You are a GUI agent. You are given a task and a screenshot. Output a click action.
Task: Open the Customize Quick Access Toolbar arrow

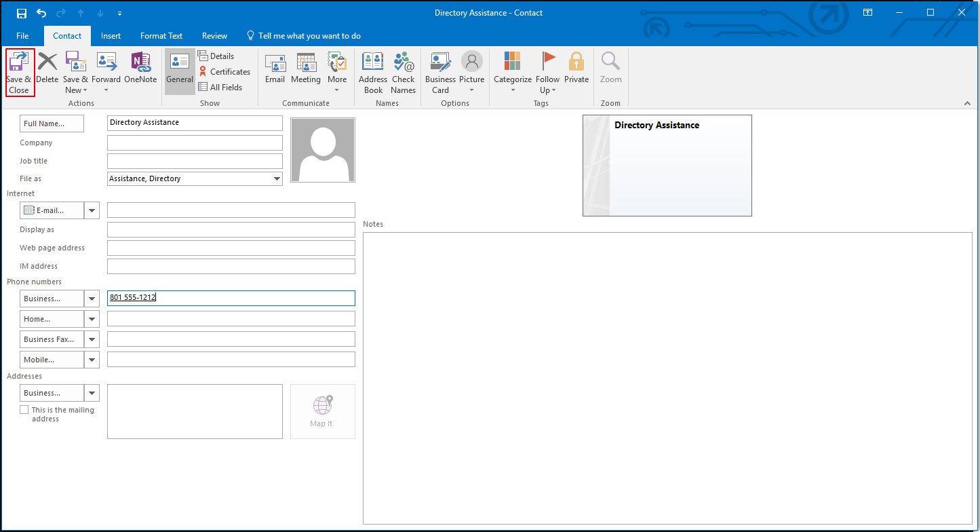point(120,13)
